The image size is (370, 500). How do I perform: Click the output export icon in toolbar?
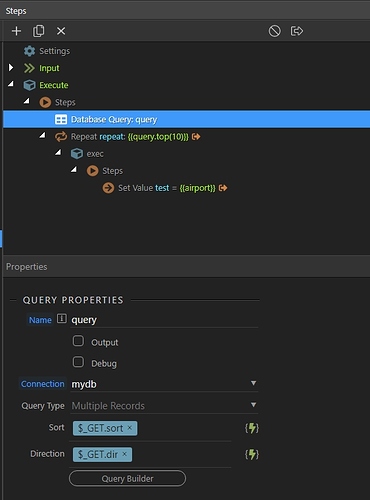click(297, 31)
